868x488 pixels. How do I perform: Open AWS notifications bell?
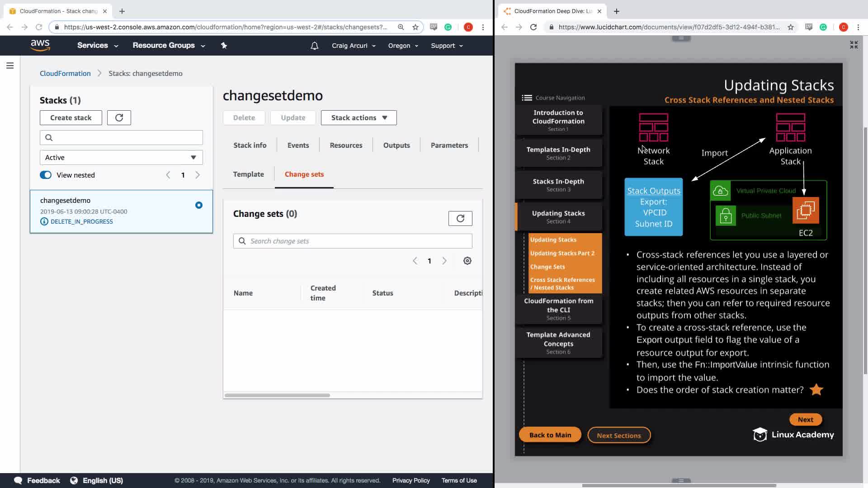pos(315,46)
